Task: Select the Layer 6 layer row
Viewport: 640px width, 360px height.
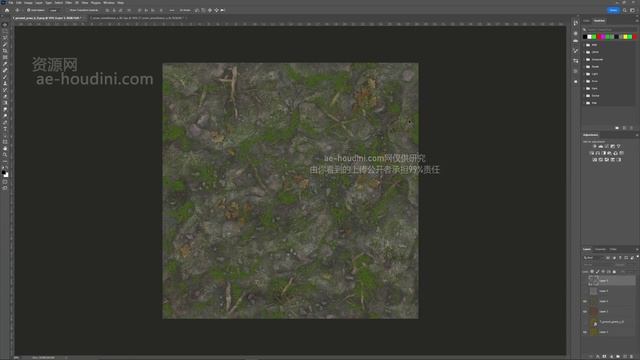Action: pyautogui.click(x=610, y=280)
